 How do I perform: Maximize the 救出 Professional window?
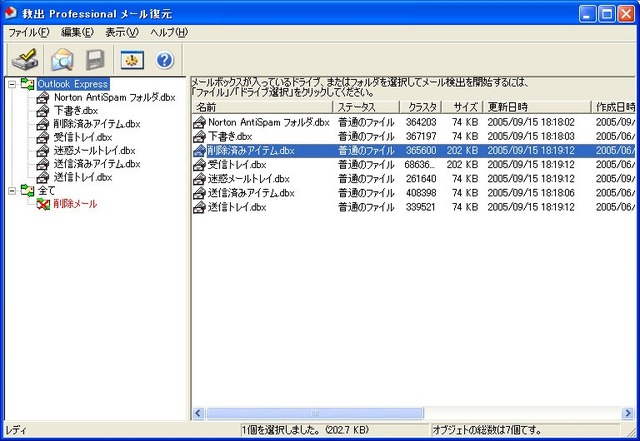pyautogui.click(x=607, y=14)
